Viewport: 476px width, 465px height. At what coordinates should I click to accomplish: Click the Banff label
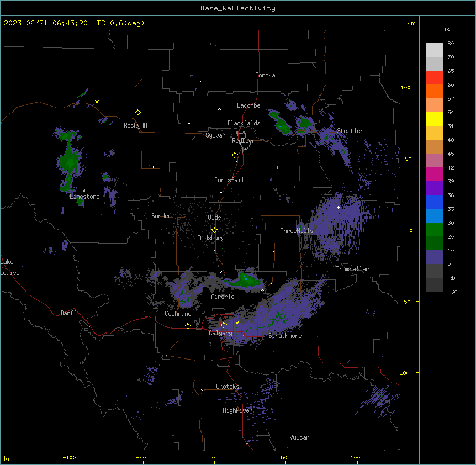click(x=68, y=313)
